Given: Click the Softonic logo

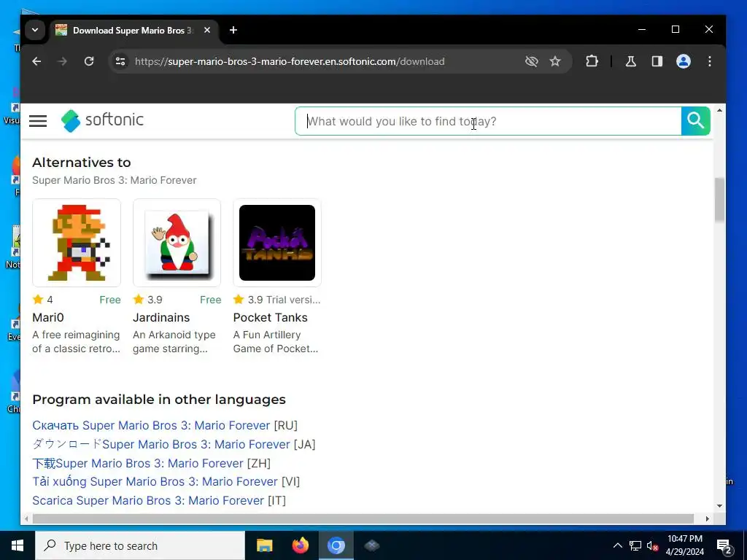Looking at the screenshot, I should 102,120.
